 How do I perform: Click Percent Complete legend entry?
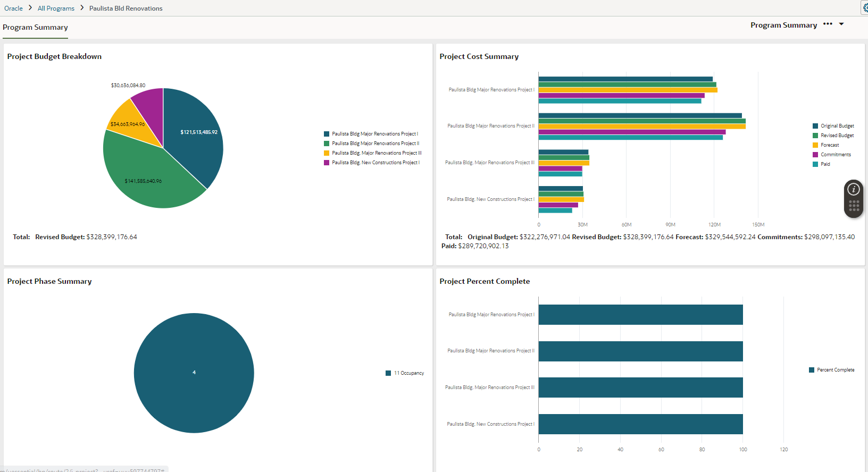pyautogui.click(x=832, y=370)
